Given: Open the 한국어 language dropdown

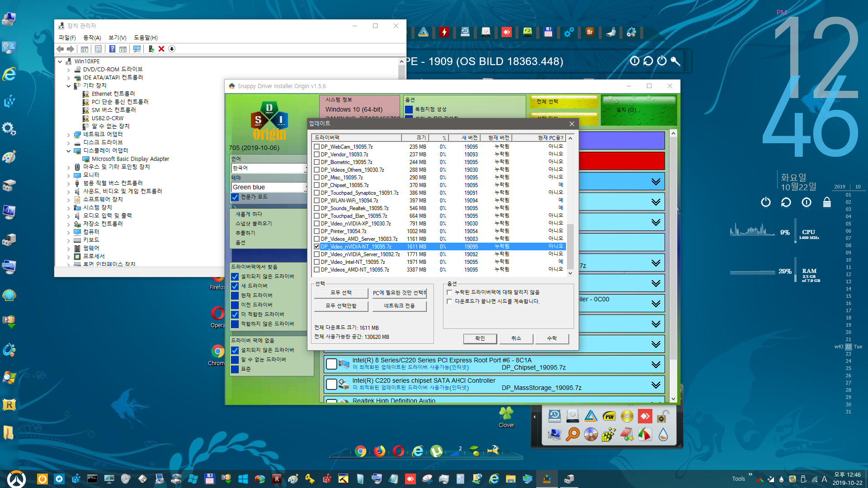Looking at the screenshot, I should (269, 168).
